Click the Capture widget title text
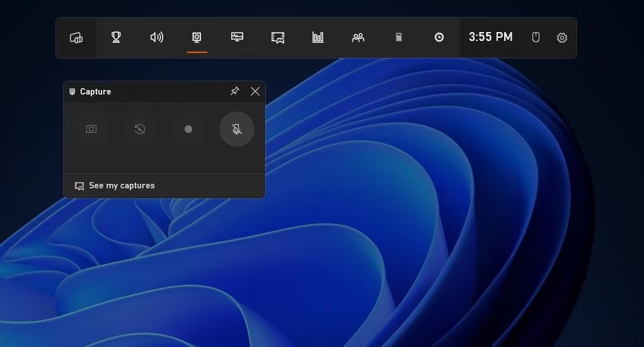Viewport: 644px width, 347px height. point(95,91)
